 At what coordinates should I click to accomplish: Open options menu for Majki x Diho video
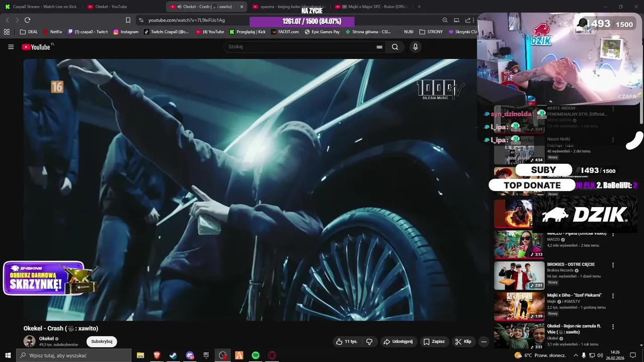(x=613, y=296)
